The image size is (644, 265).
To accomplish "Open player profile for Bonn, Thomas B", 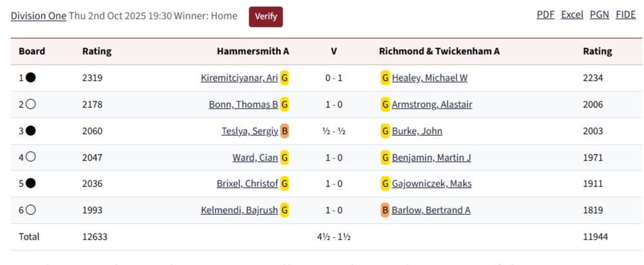I will pos(243,105).
